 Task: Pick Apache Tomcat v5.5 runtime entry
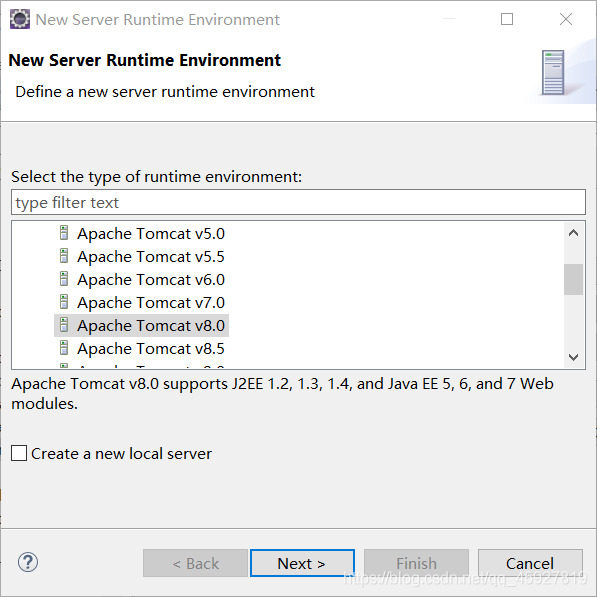tap(151, 257)
